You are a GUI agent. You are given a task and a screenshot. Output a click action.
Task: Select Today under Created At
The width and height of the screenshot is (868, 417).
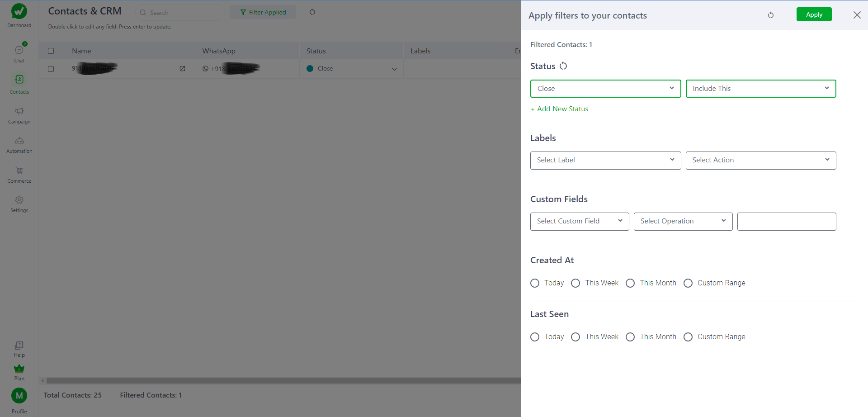tap(535, 283)
